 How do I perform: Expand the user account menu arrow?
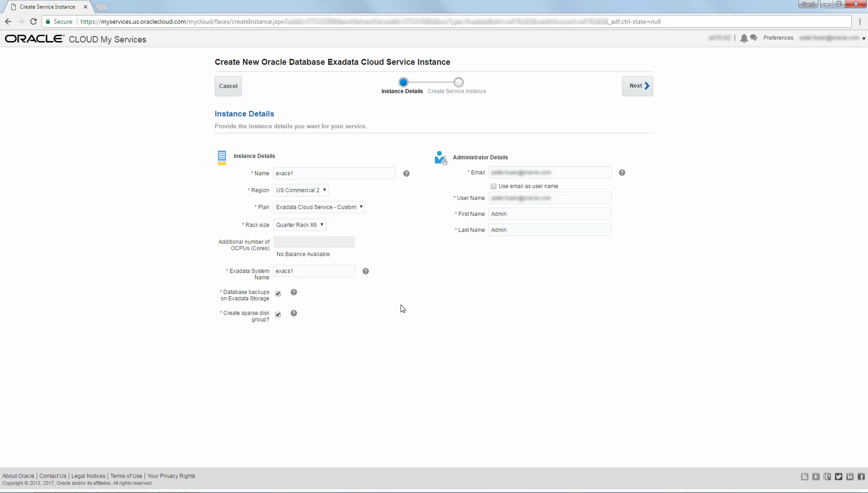point(863,39)
